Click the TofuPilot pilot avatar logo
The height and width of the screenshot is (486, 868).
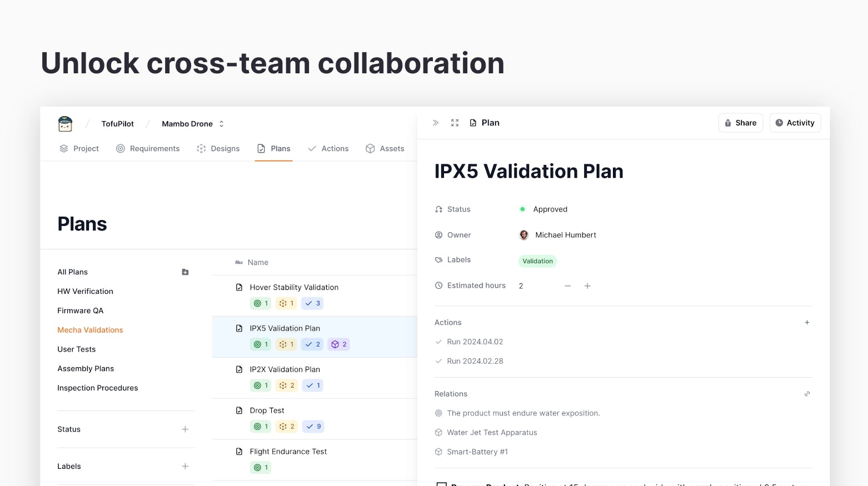65,123
